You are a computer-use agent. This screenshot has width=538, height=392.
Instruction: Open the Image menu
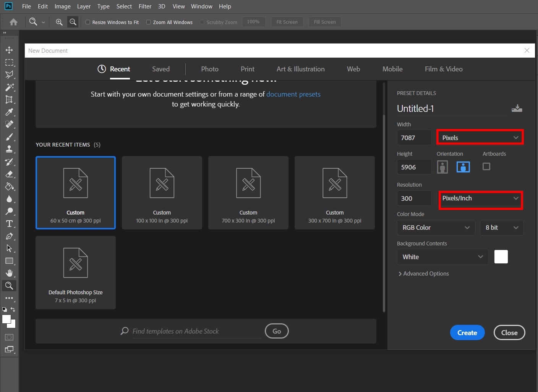click(x=63, y=6)
